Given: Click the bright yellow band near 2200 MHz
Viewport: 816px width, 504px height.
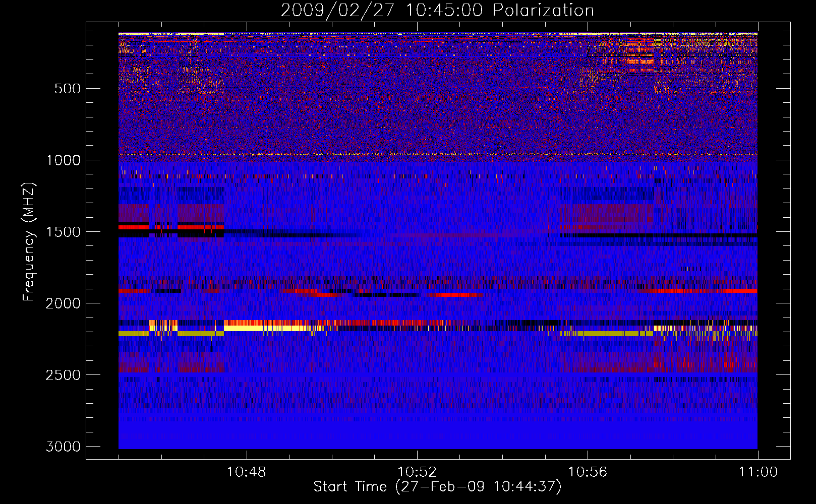Looking at the screenshot, I should 266,328.
